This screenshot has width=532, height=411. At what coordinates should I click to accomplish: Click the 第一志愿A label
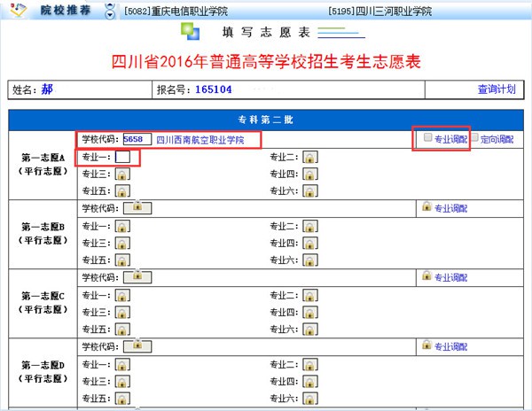[43, 165]
